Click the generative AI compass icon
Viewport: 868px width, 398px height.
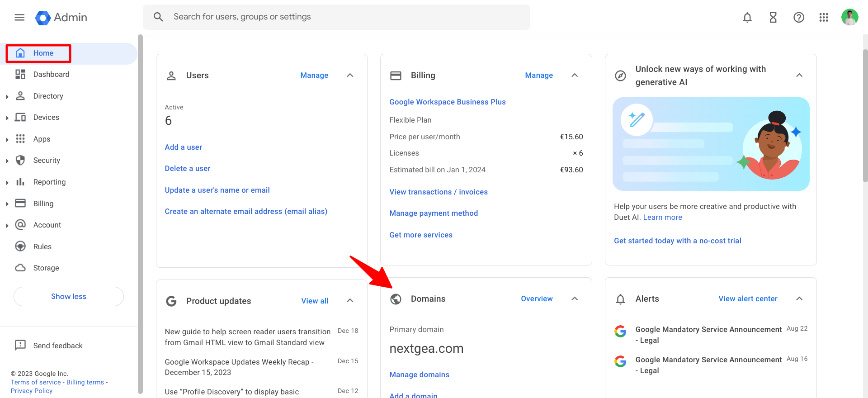point(621,76)
